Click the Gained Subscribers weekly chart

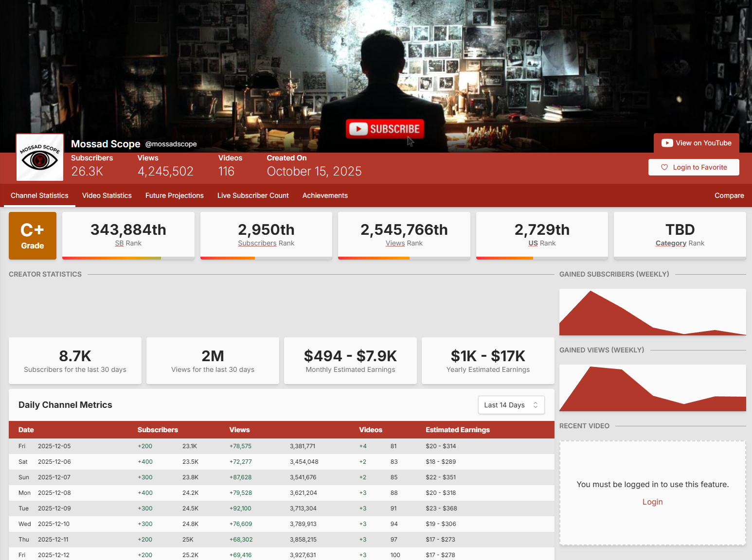pyautogui.click(x=652, y=312)
